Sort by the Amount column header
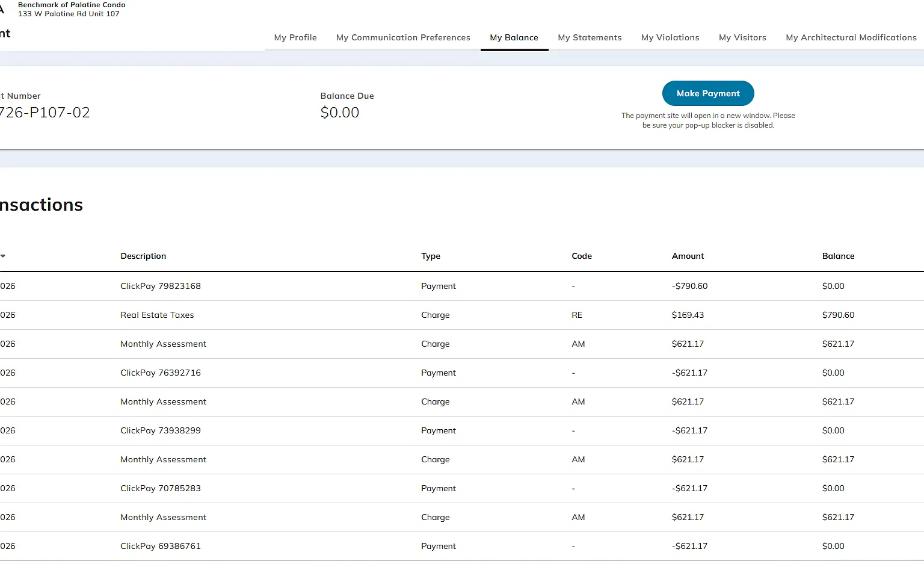This screenshot has width=924, height=561. 688,256
